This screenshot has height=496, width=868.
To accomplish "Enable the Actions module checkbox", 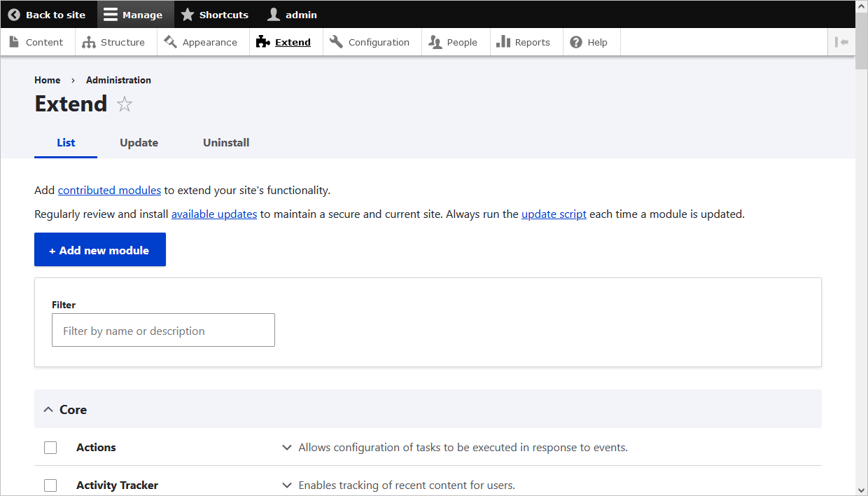I will [x=50, y=447].
